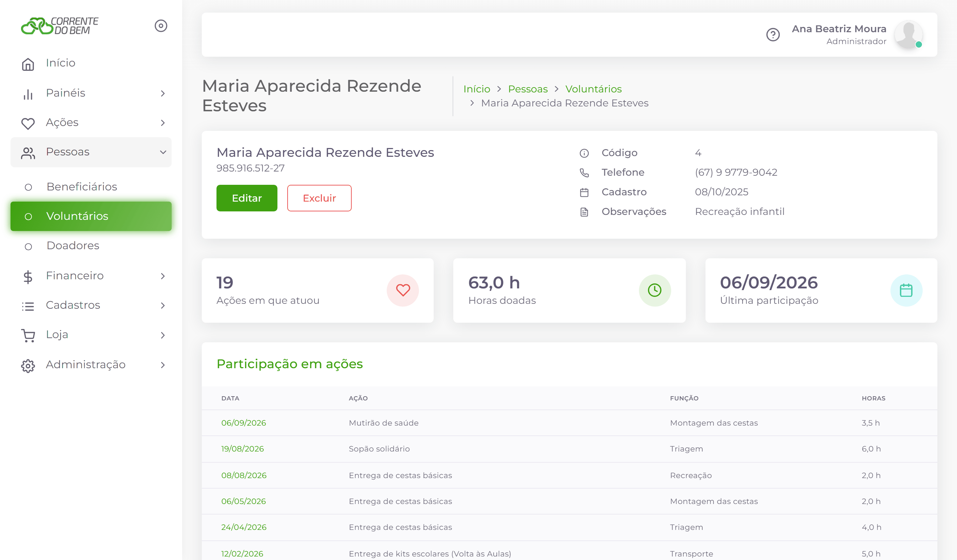Click the Administração gear icon
Screen dimensions: 957x560
point(28,366)
